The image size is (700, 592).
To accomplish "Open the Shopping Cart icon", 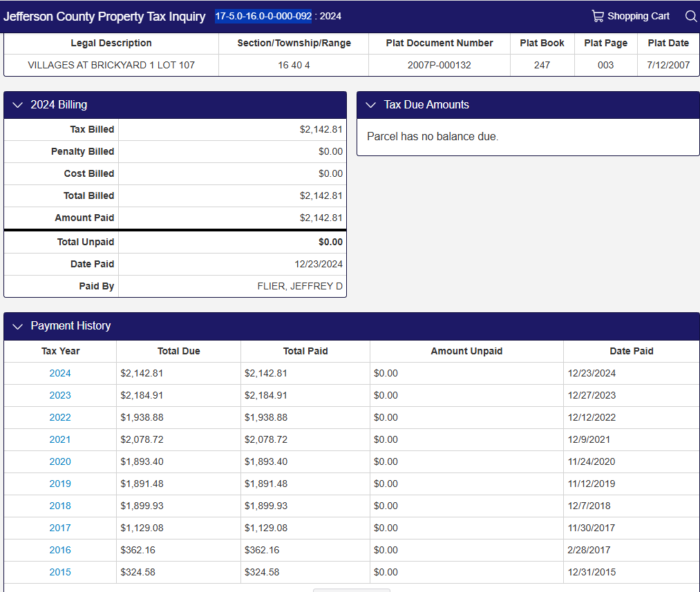I will 598,16.
